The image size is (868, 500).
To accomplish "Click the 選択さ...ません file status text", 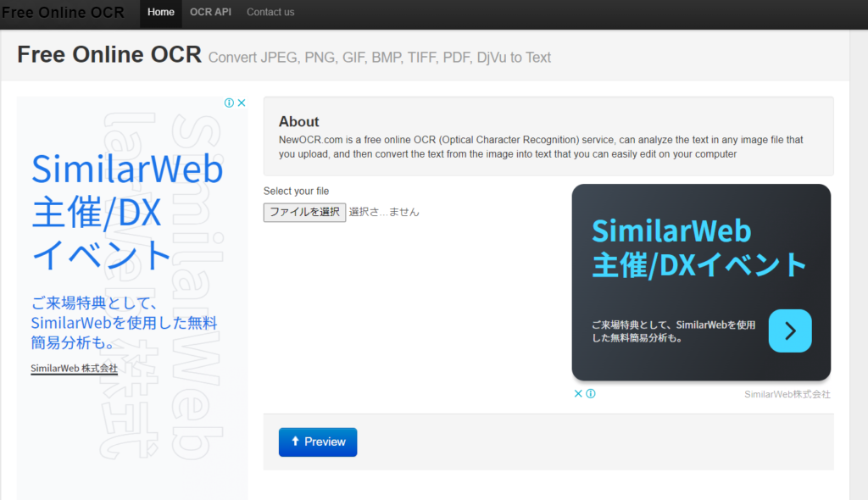I will [x=384, y=212].
